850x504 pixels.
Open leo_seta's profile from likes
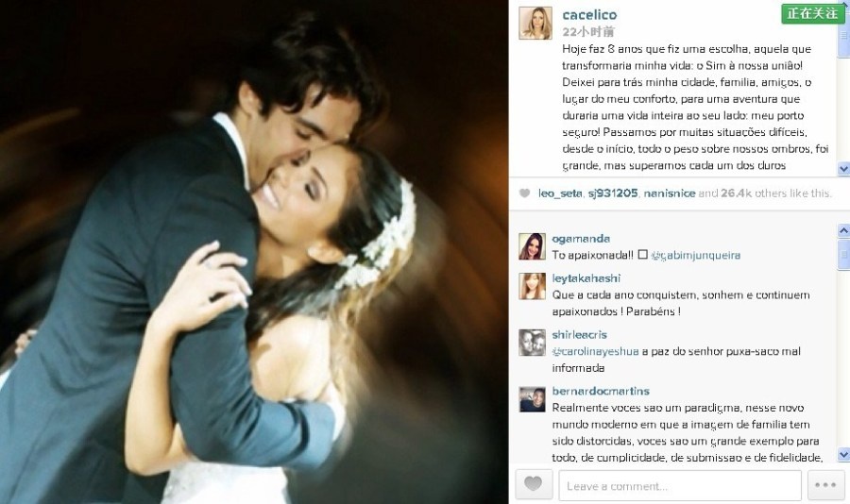[560, 193]
